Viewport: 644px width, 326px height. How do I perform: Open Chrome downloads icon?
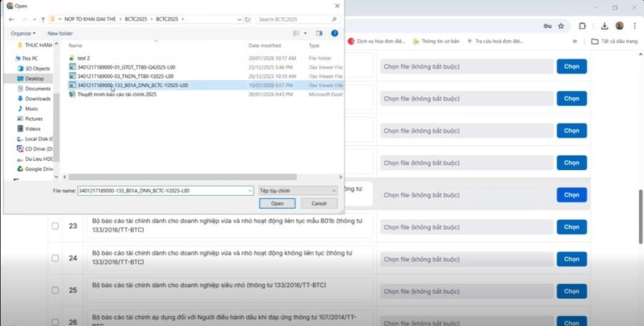pyautogui.click(x=604, y=26)
